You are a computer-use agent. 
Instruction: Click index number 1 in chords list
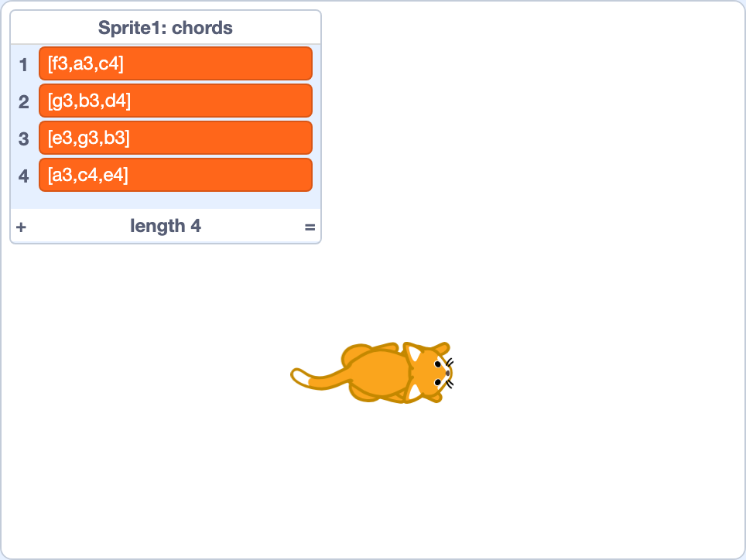[x=23, y=65]
